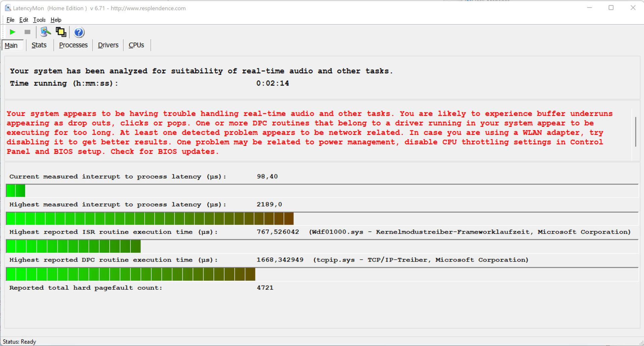Switch to the Drivers tab
Screen dimensions: 644x346
108,45
